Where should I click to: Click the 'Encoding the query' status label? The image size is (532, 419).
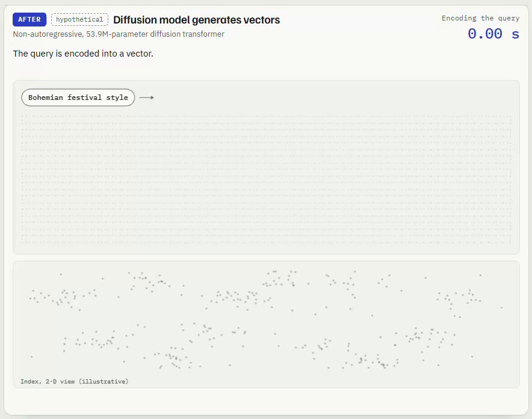(480, 18)
